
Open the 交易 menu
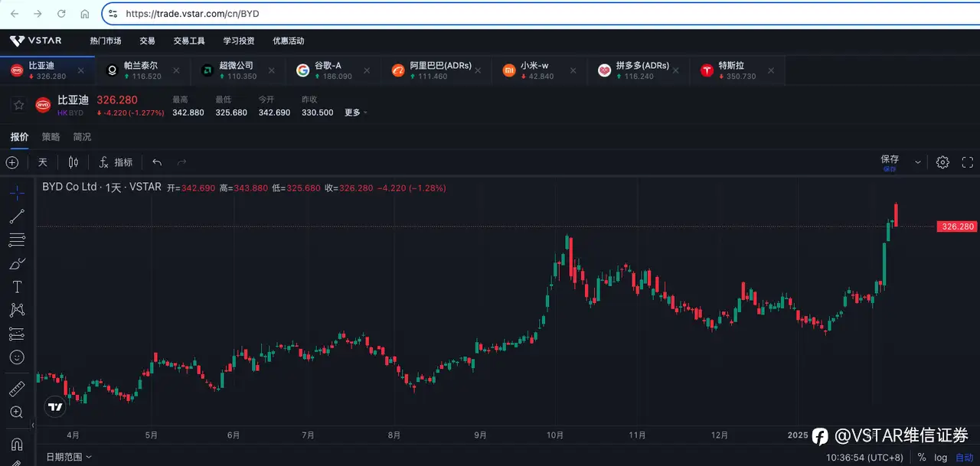point(148,41)
